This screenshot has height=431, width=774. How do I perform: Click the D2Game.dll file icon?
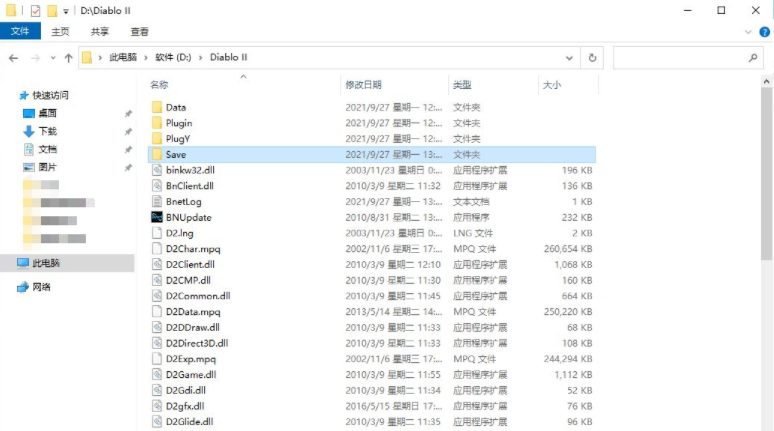(157, 375)
